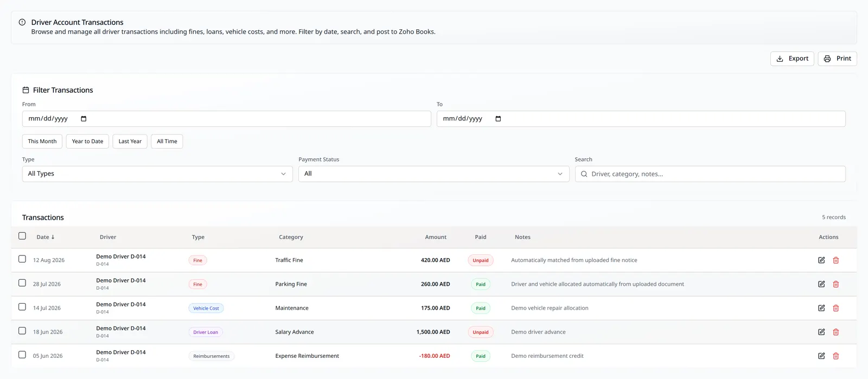
Task: Click the Amount column header
Action: [x=436, y=237]
